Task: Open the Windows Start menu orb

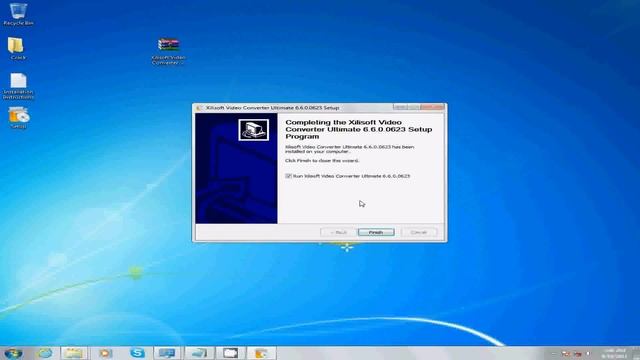Action: (13, 353)
